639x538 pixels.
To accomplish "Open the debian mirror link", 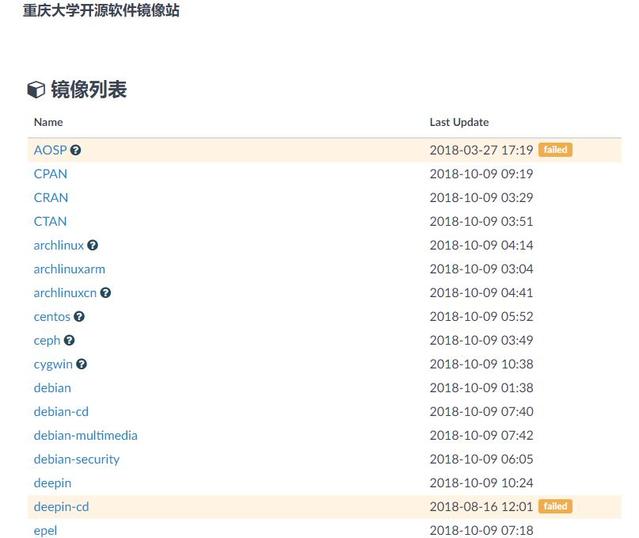I will [53, 388].
